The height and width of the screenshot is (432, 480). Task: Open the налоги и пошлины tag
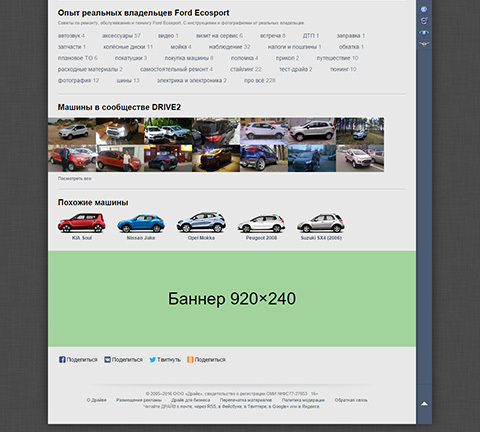pos(294,47)
